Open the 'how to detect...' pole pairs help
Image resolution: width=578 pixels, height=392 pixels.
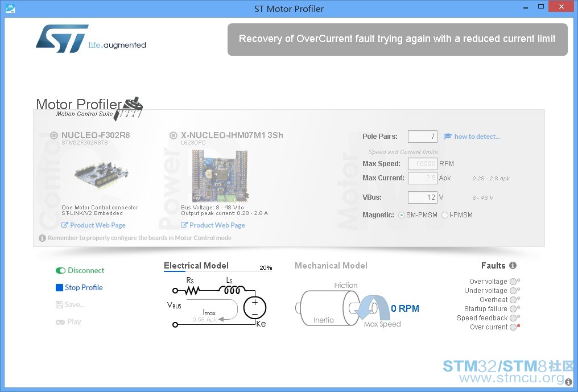[x=472, y=137]
